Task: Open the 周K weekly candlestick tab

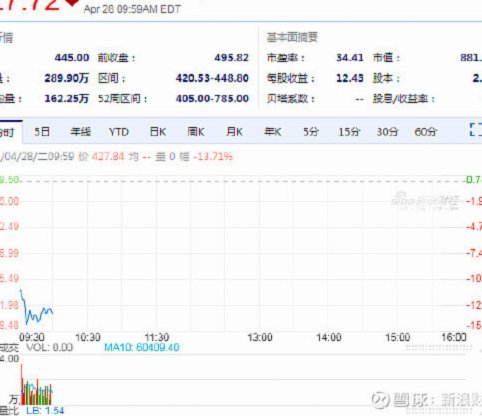Action: [196, 132]
